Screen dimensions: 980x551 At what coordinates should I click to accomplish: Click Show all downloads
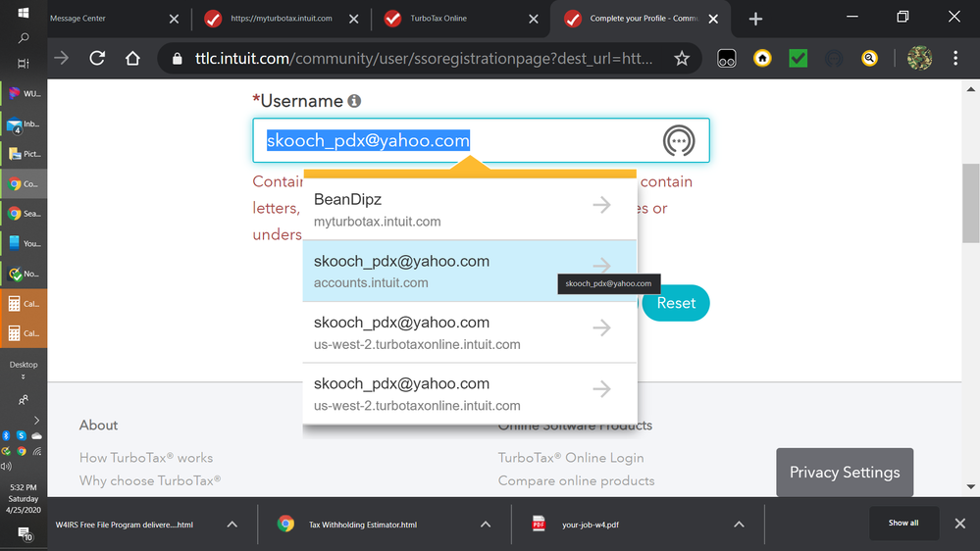tap(903, 523)
